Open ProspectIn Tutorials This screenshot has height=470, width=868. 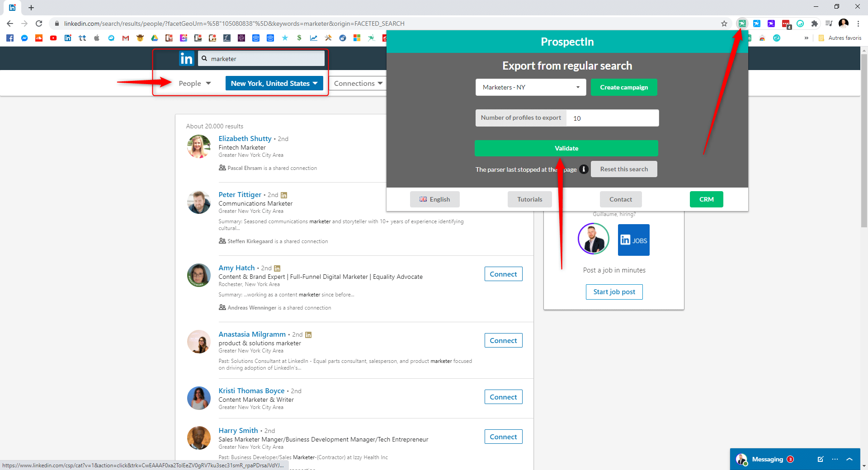point(529,199)
